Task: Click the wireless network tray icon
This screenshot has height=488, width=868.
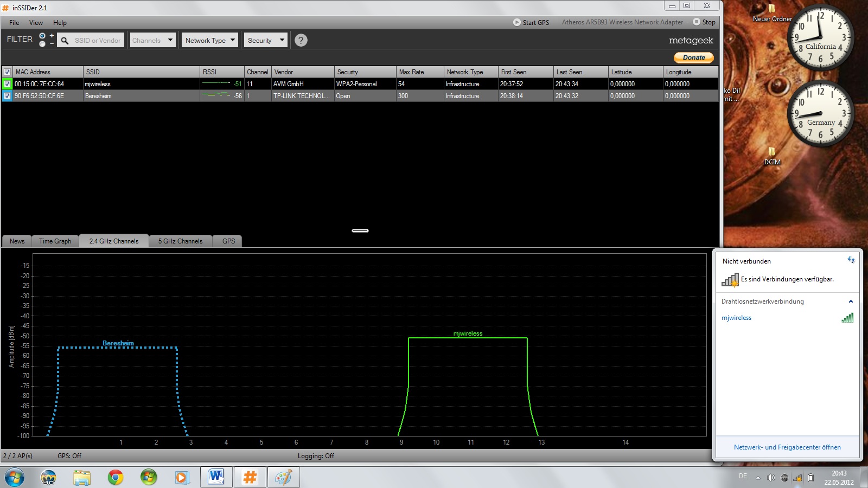Action: (797, 478)
